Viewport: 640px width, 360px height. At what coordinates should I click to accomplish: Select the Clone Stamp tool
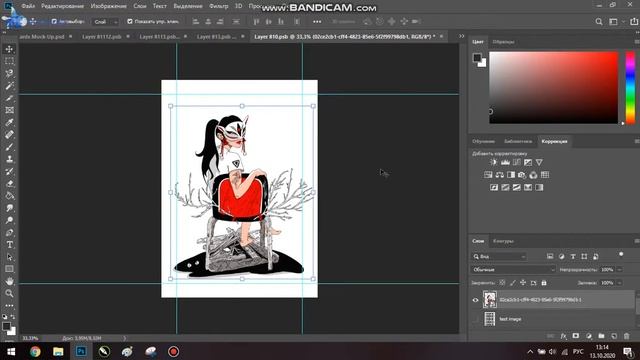9,159
